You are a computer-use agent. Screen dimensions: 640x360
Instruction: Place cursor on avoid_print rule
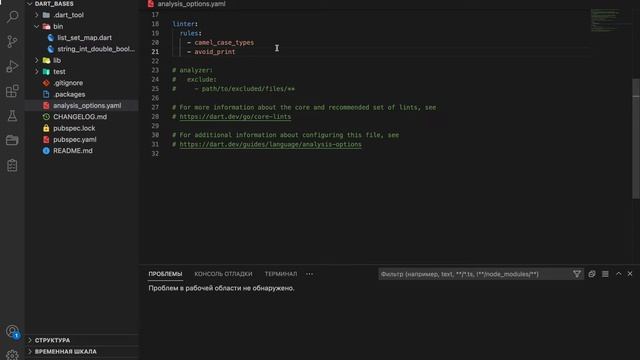[x=215, y=52]
